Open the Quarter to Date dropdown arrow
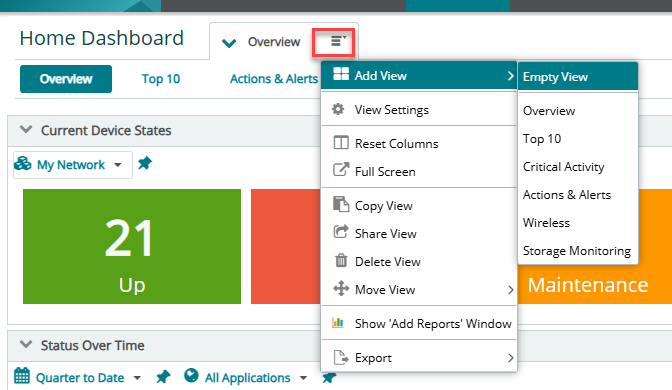 137,378
